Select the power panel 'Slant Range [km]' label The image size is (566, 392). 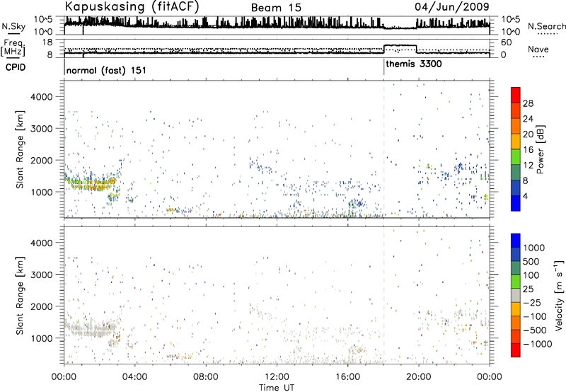click(20, 149)
